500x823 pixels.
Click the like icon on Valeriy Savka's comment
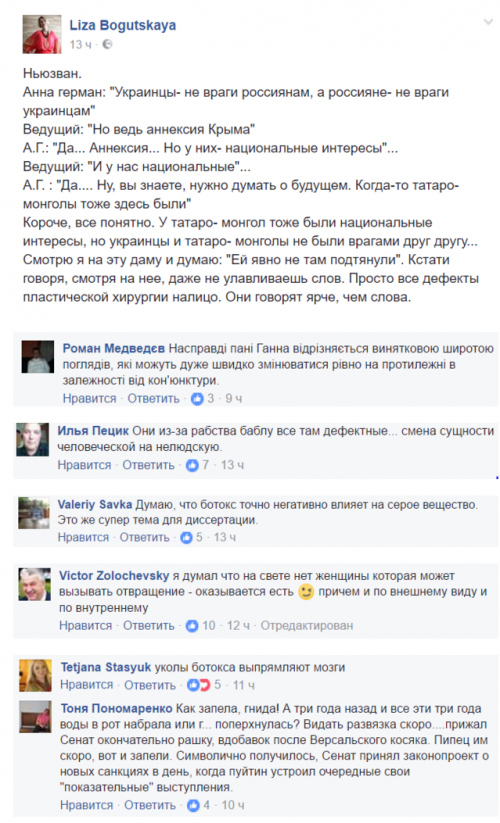click(x=186, y=537)
